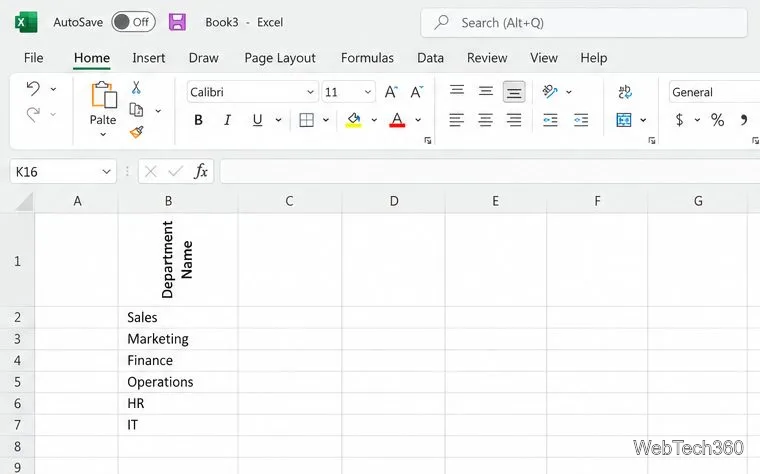Apply accounting dollar number format
This screenshot has height=474, width=760.
(x=680, y=120)
